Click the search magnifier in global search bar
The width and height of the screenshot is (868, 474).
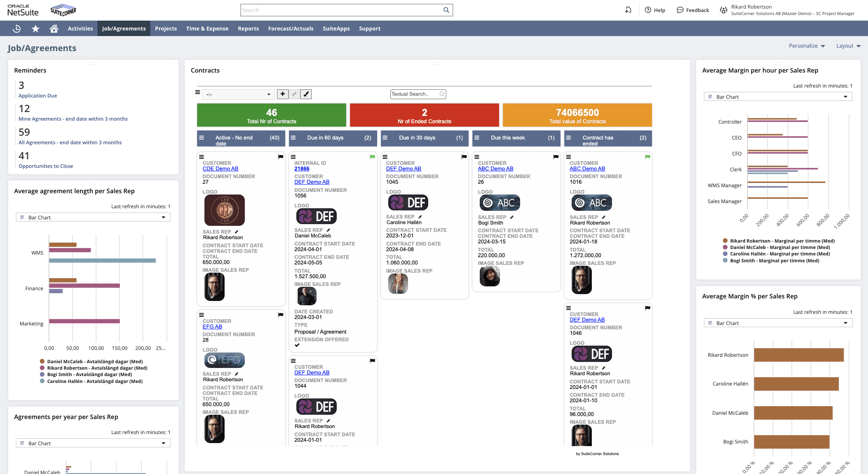[446, 10]
